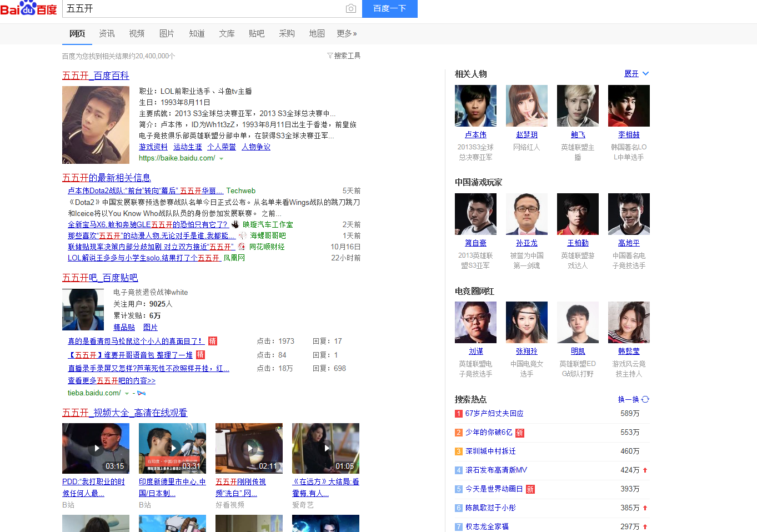Play the 03:31 India video thumbnail
Screen dimensions: 757x532
[172, 448]
